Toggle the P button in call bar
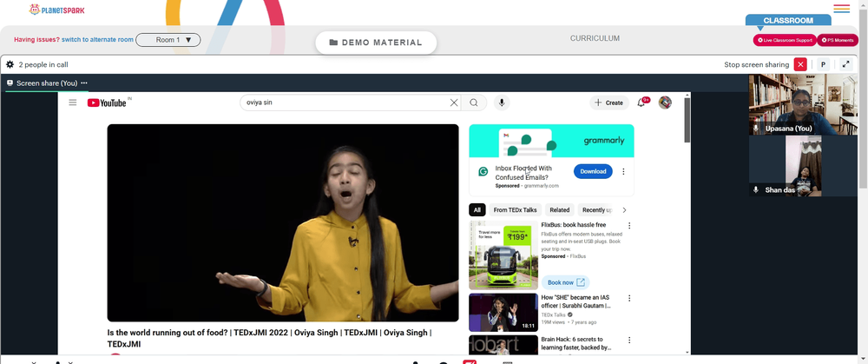The image size is (868, 364). [823, 64]
